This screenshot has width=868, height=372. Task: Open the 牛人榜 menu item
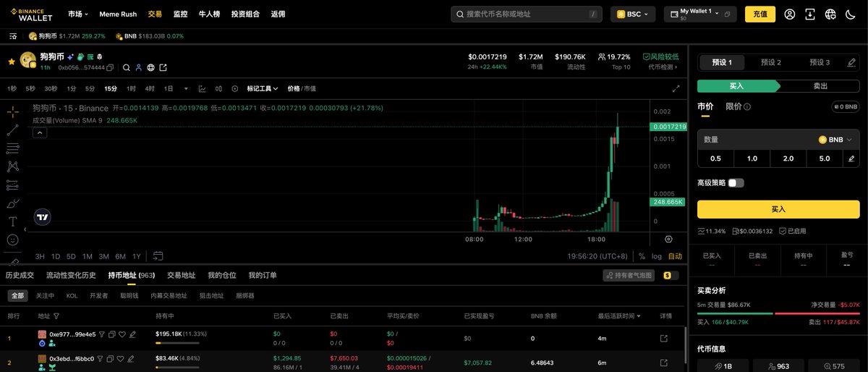tap(210, 14)
